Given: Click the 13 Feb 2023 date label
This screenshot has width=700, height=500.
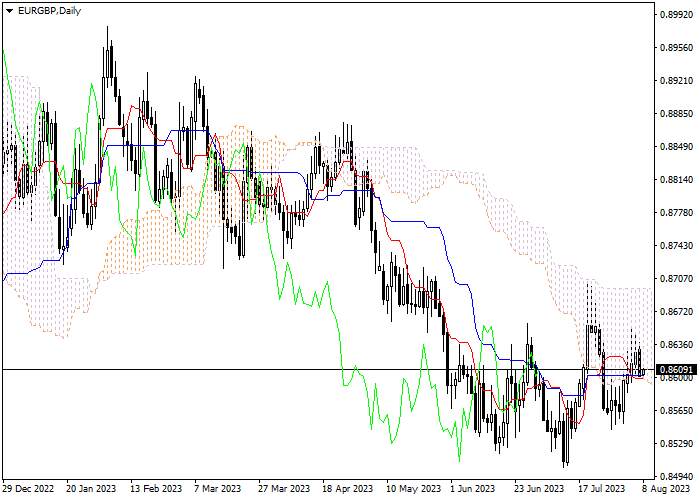Looking at the screenshot, I should point(156,488).
